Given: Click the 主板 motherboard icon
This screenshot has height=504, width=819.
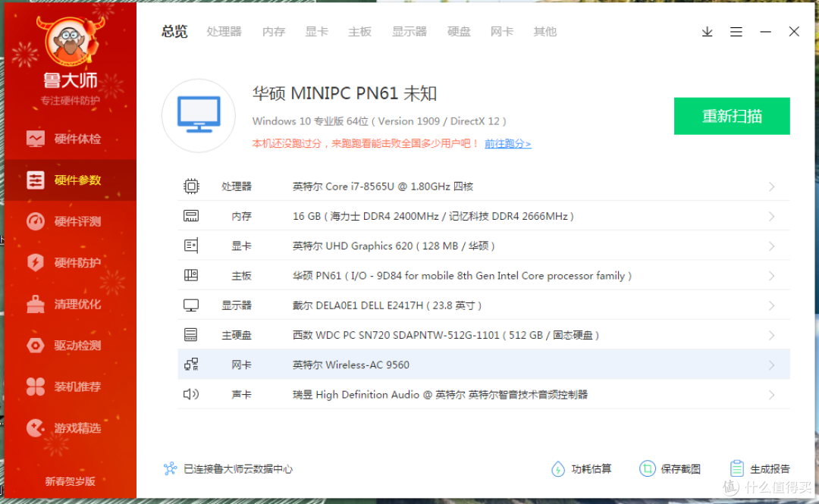Looking at the screenshot, I should click(x=191, y=275).
